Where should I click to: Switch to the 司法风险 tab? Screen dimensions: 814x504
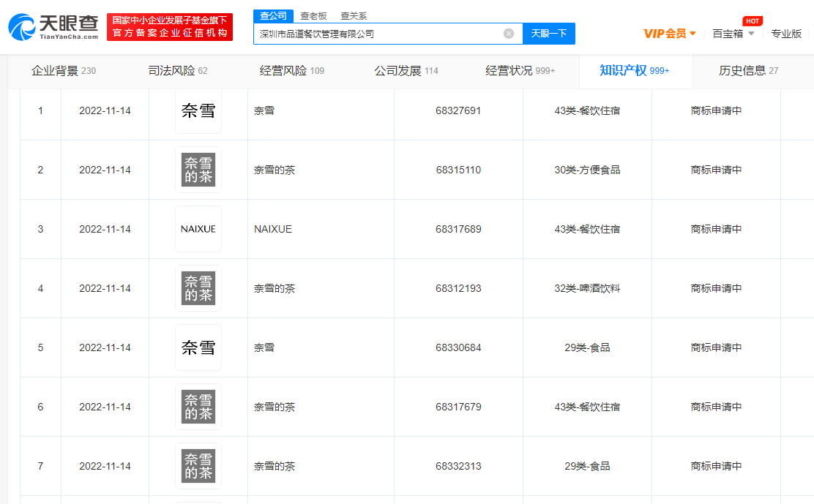[178, 70]
